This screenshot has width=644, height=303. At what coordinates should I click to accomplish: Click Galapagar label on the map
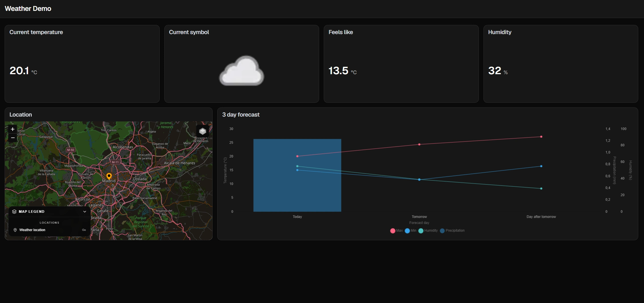tap(46, 137)
